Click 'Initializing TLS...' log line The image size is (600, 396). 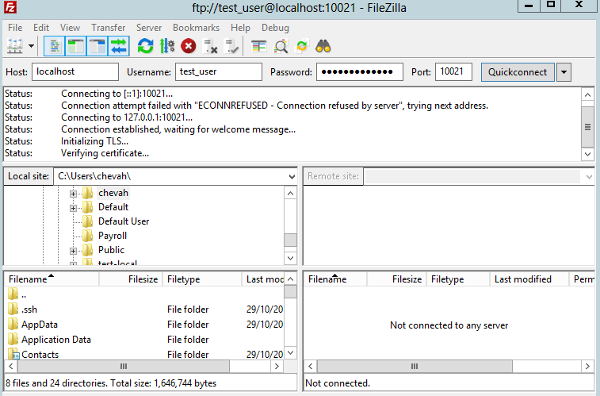click(95, 141)
